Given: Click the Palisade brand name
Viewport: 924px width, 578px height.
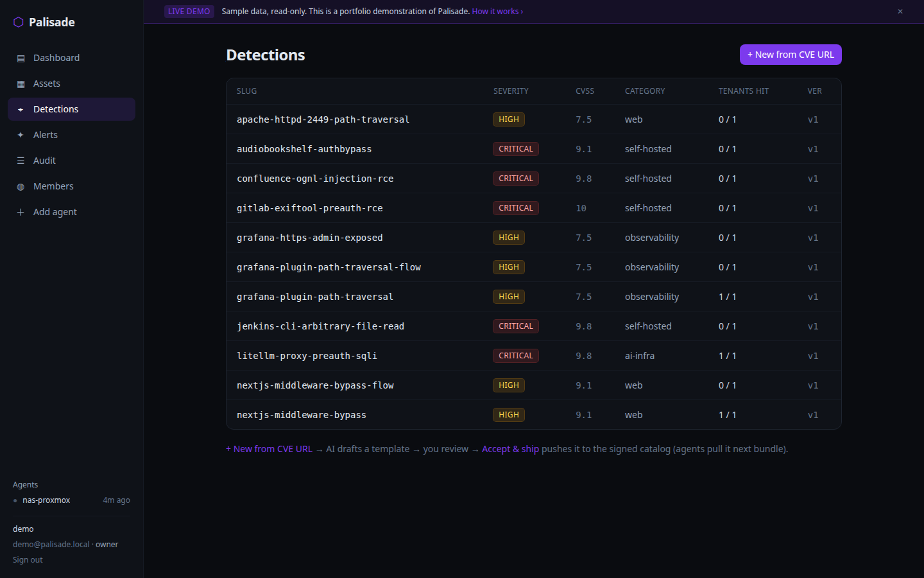Looking at the screenshot, I should [52, 22].
